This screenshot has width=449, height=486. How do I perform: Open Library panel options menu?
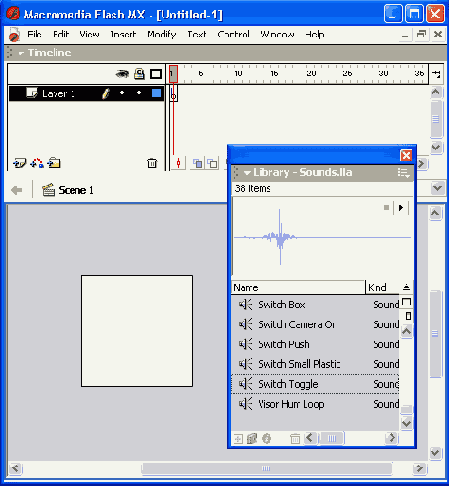(x=403, y=173)
